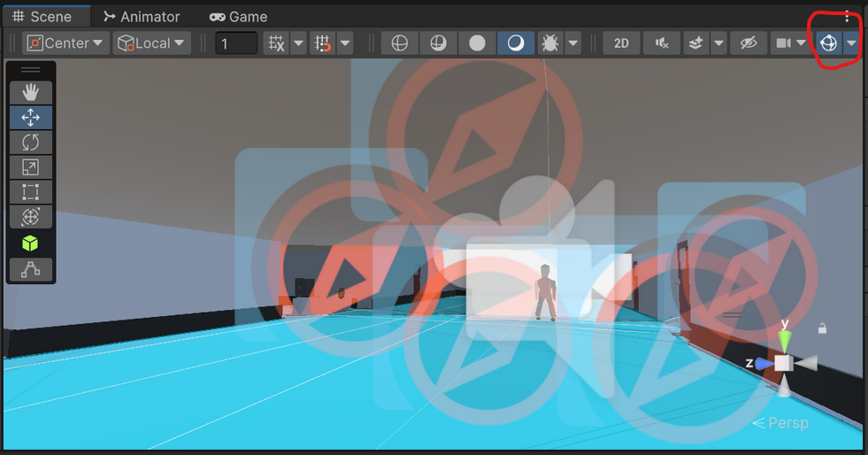Image resolution: width=868 pixels, height=455 pixels.
Task: Select Wireframe draw mode
Action: [400, 43]
